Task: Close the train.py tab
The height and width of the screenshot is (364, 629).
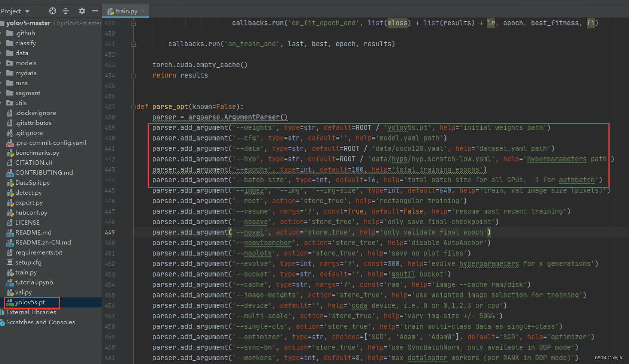Action: coord(143,11)
